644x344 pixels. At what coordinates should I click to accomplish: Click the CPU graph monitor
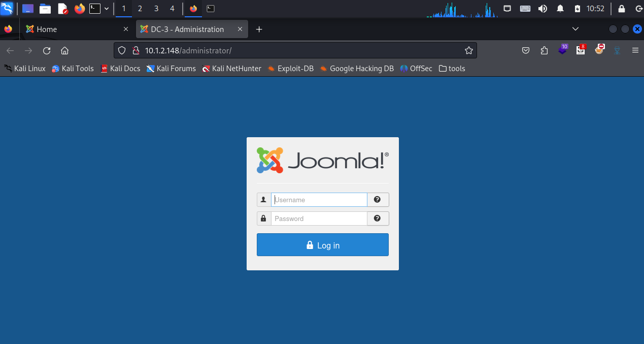(x=462, y=10)
